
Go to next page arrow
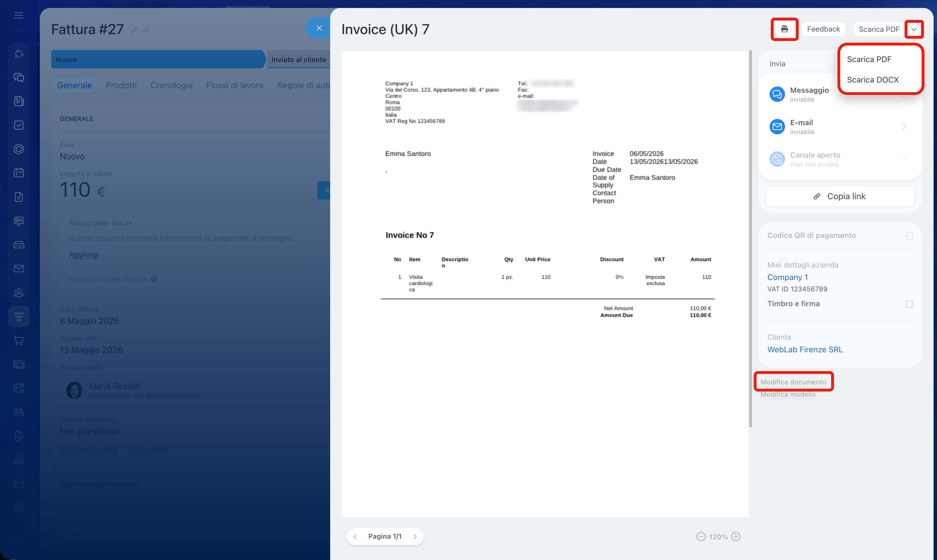415,536
